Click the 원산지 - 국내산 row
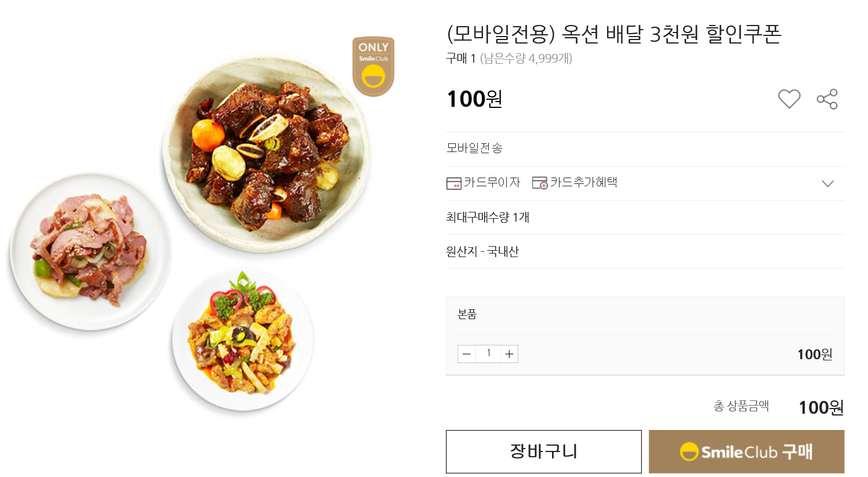868x477 pixels. (482, 252)
